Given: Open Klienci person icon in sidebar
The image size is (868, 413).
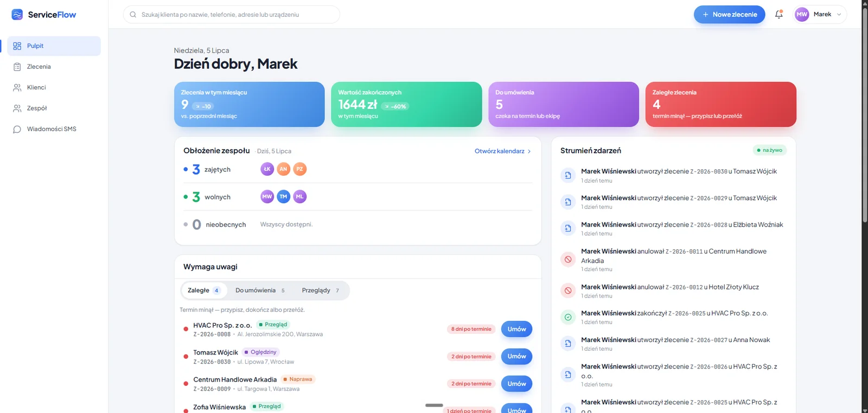Looking at the screenshot, I should (x=17, y=87).
